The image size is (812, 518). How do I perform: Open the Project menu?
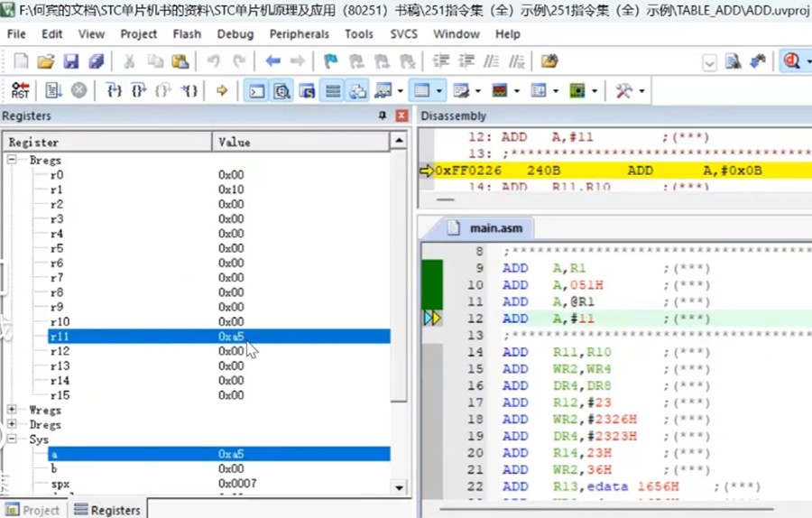tap(138, 34)
